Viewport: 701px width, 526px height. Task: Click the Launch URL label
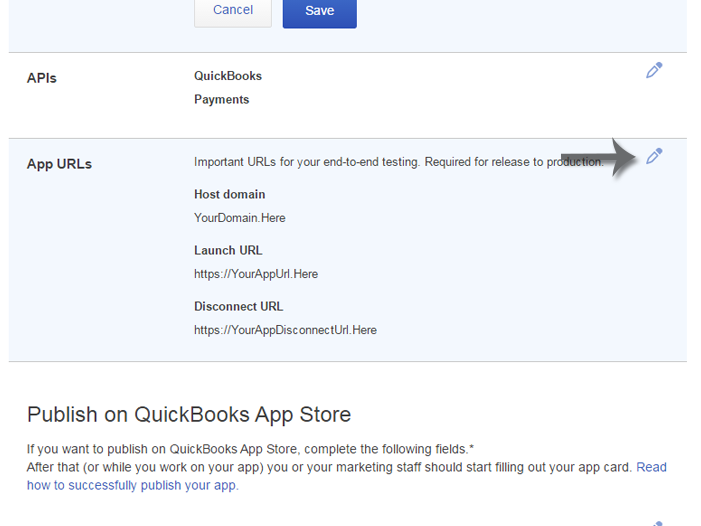pyautogui.click(x=228, y=250)
